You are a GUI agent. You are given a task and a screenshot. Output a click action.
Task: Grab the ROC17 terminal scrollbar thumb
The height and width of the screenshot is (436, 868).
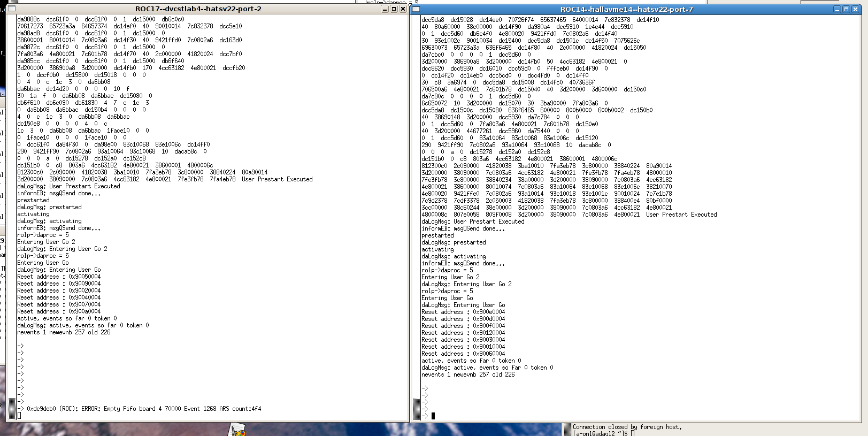pos(12,408)
